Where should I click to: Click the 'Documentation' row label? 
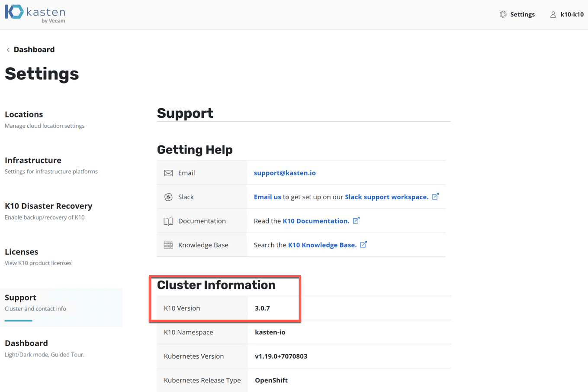click(202, 221)
